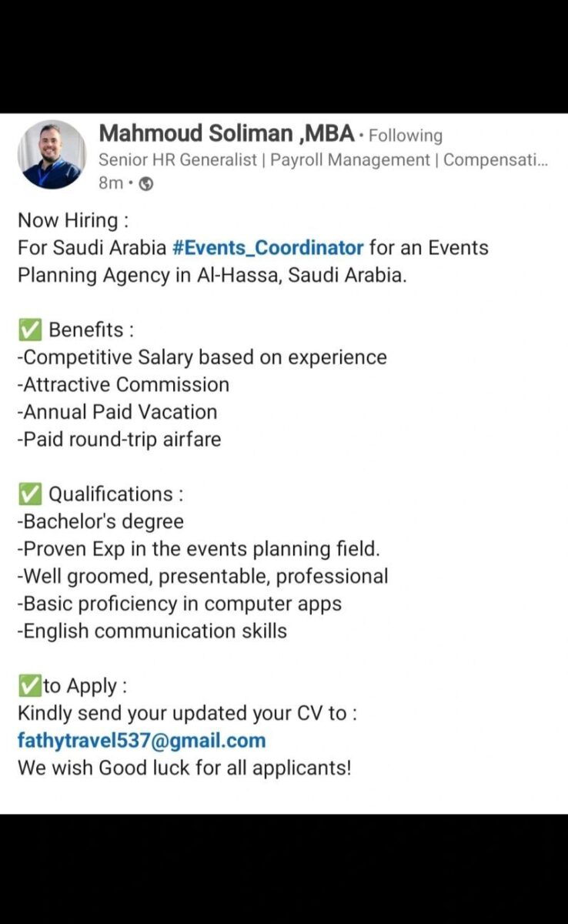The image size is (568, 924).
Task: Open the #Events_Coordinator hashtag
Action: [268, 248]
